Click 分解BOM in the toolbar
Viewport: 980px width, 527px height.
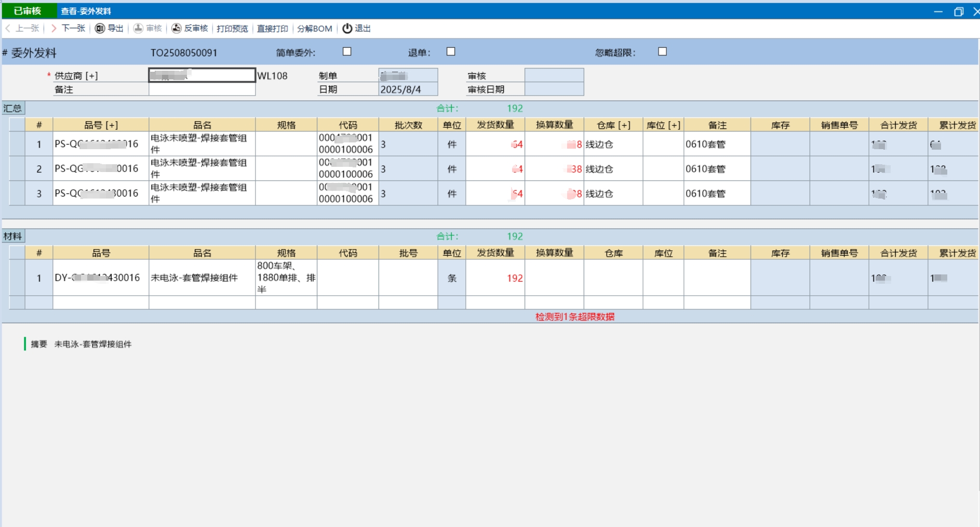pyautogui.click(x=314, y=29)
